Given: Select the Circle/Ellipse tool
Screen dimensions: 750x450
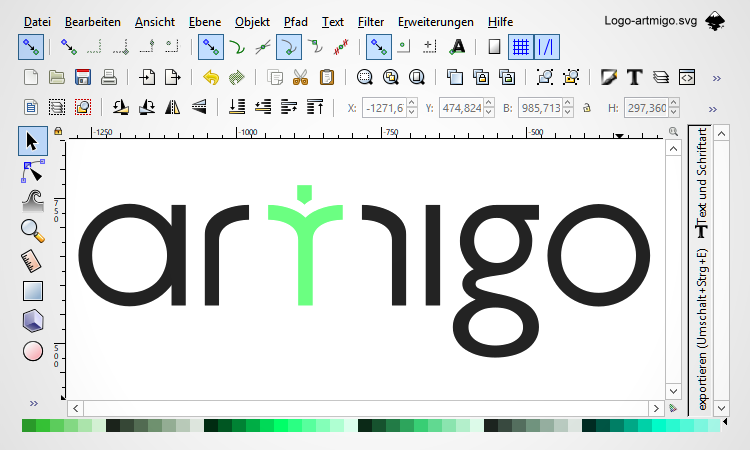Looking at the screenshot, I should pyautogui.click(x=33, y=351).
